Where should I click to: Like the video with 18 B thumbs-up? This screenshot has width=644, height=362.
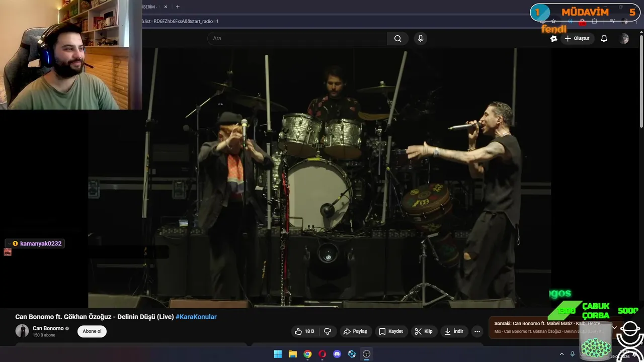point(305,331)
